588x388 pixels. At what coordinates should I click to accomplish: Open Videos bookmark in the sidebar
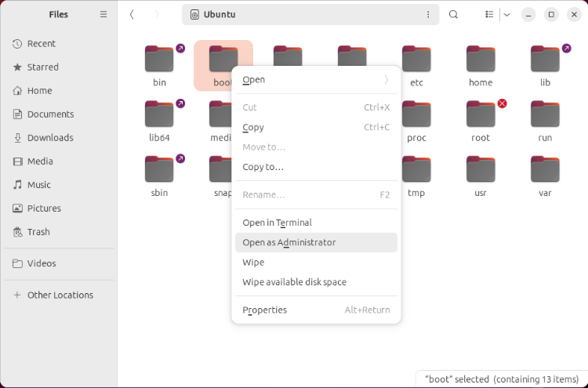[59, 263]
